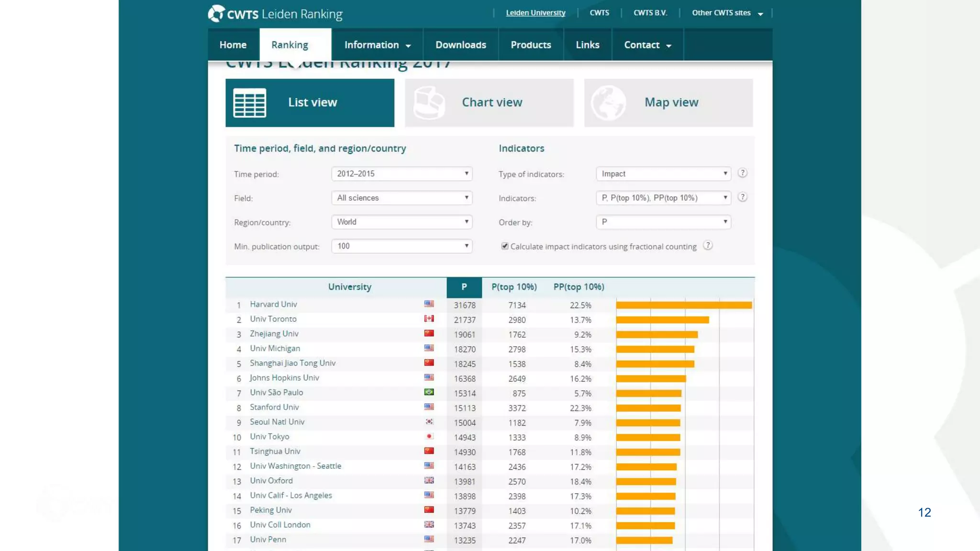The height and width of the screenshot is (551, 980).
Task: Click Harvard's orange ranking bar
Action: coord(684,305)
